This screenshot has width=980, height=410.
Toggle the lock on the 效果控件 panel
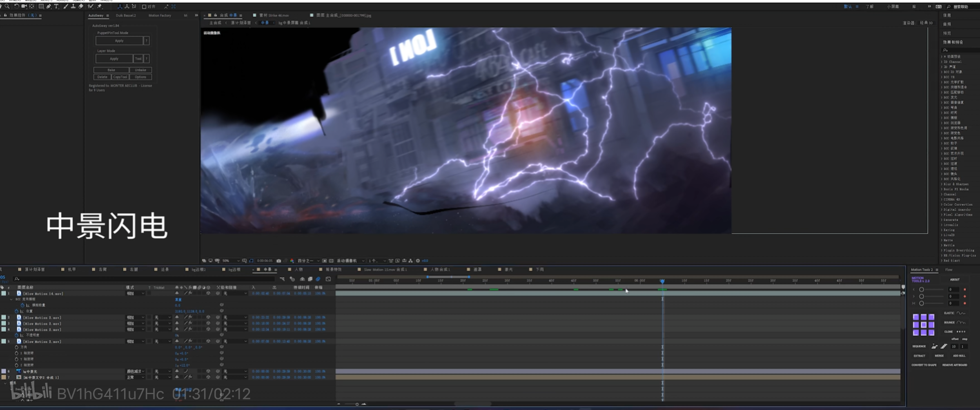(x=5, y=15)
